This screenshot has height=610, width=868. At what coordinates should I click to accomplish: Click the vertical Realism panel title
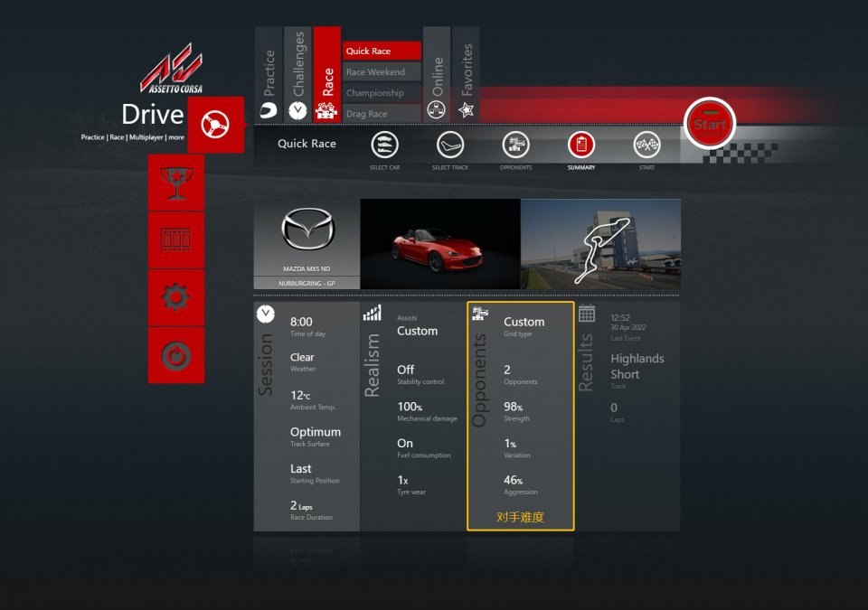[x=372, y=365]
